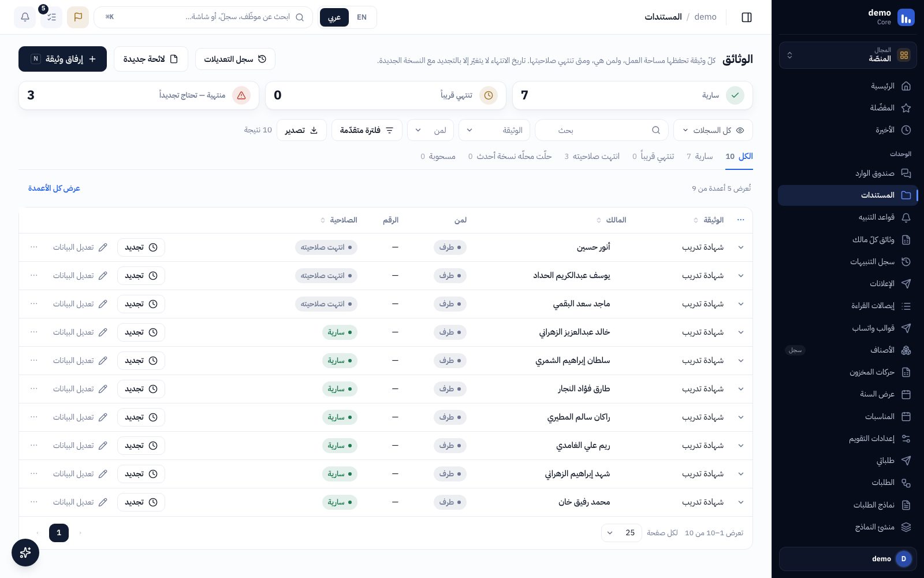Switch language to EN

pos(362,17)
